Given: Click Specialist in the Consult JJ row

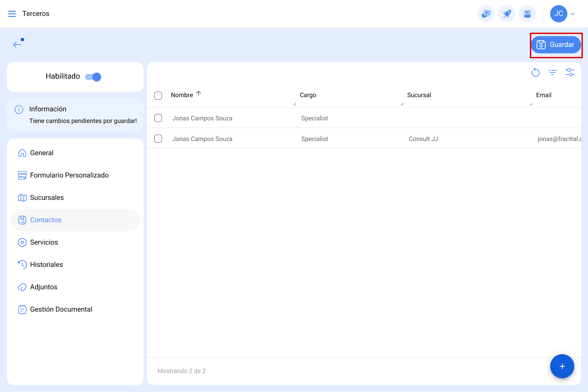Looking at the screenshot, I should pos(314,139).
